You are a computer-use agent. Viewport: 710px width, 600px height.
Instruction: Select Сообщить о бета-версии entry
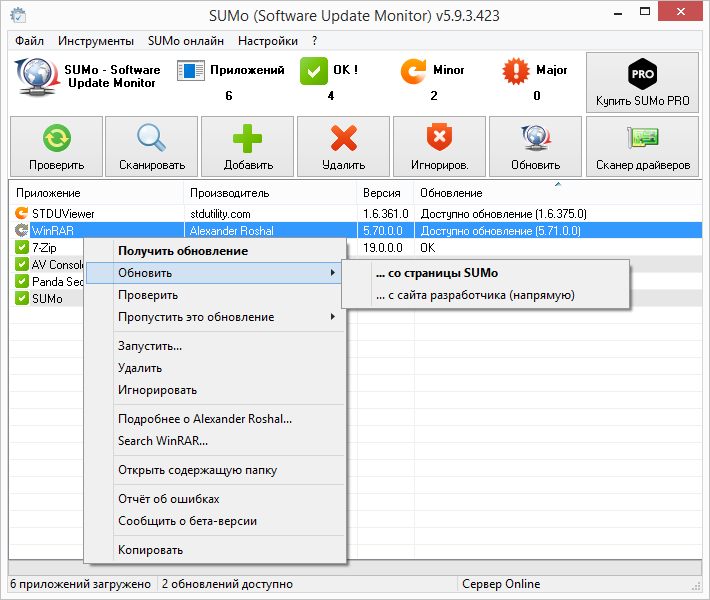point(216,521)
